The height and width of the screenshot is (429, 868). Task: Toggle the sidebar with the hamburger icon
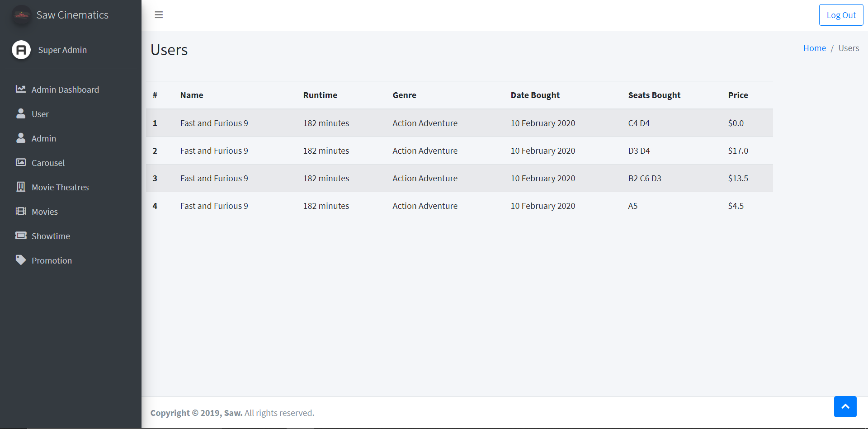159,15
